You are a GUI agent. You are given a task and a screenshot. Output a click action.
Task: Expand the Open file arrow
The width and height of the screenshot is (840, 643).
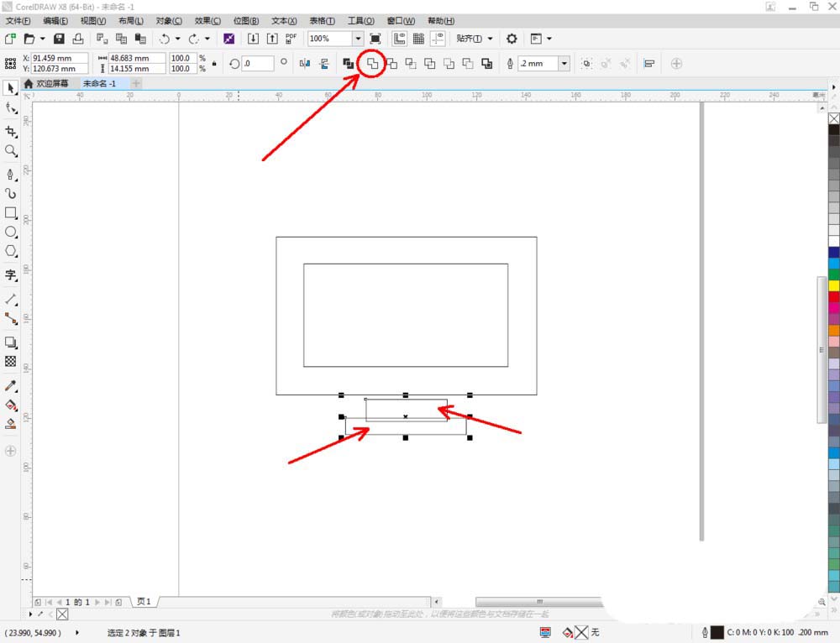42,39
